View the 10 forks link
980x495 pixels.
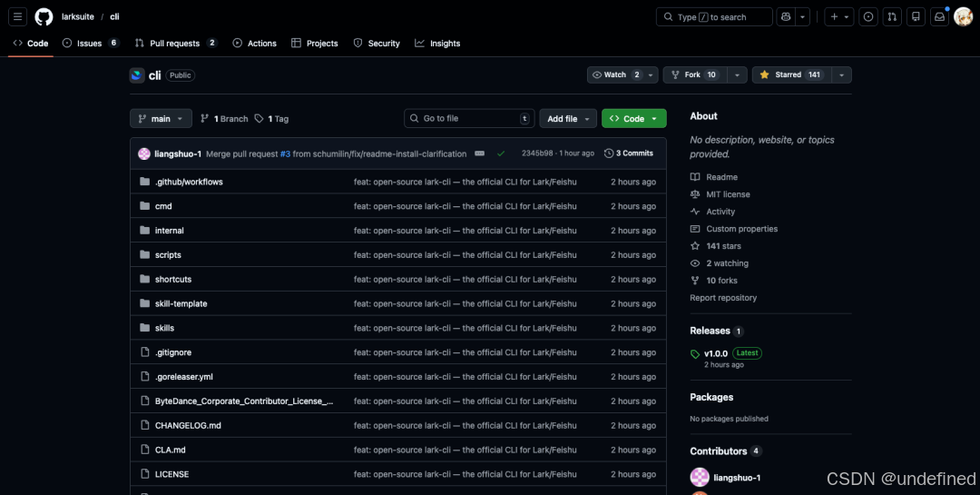[x=714, y=281]
